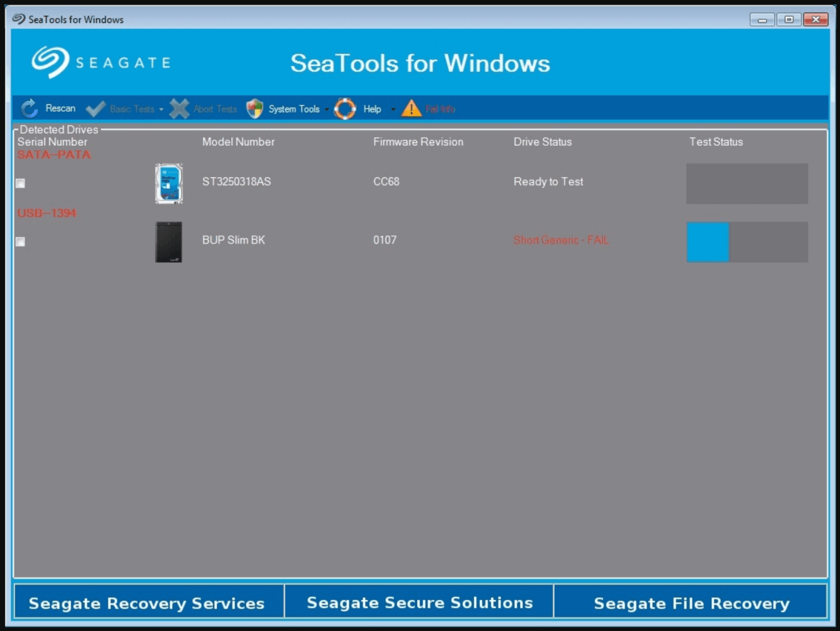The image size is (840, 631).
Task: Expand the Help dropdown arrow
Action: (393, 109)
